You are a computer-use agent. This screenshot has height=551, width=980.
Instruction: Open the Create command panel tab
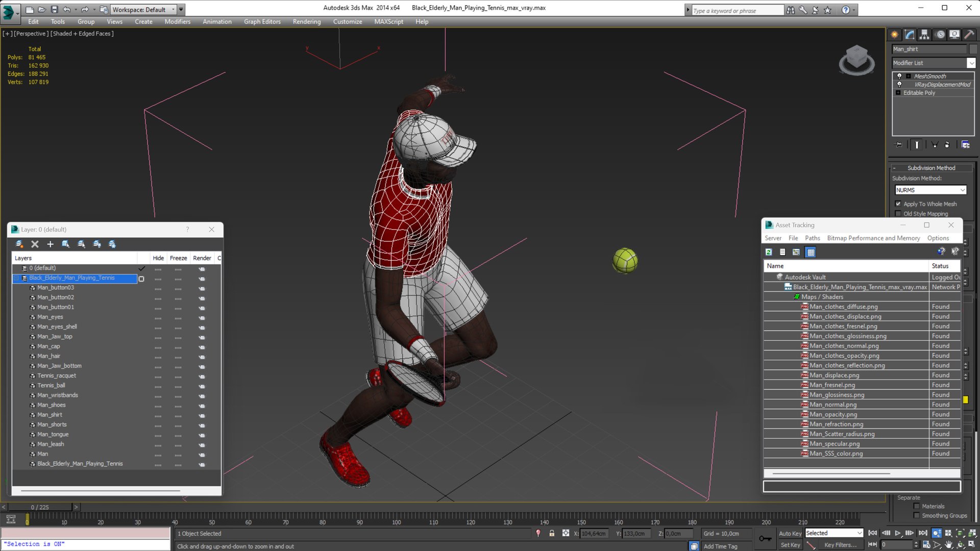coord(895,34)
